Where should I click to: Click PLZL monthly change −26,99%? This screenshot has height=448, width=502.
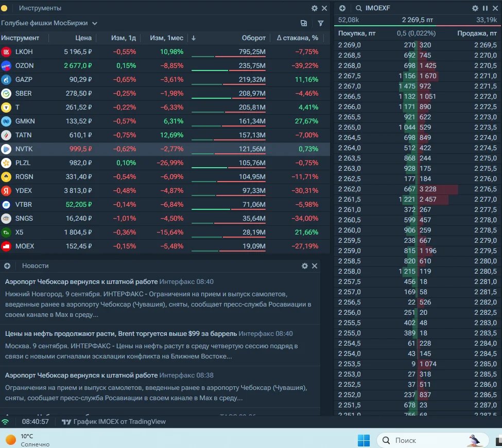(170, 163)
